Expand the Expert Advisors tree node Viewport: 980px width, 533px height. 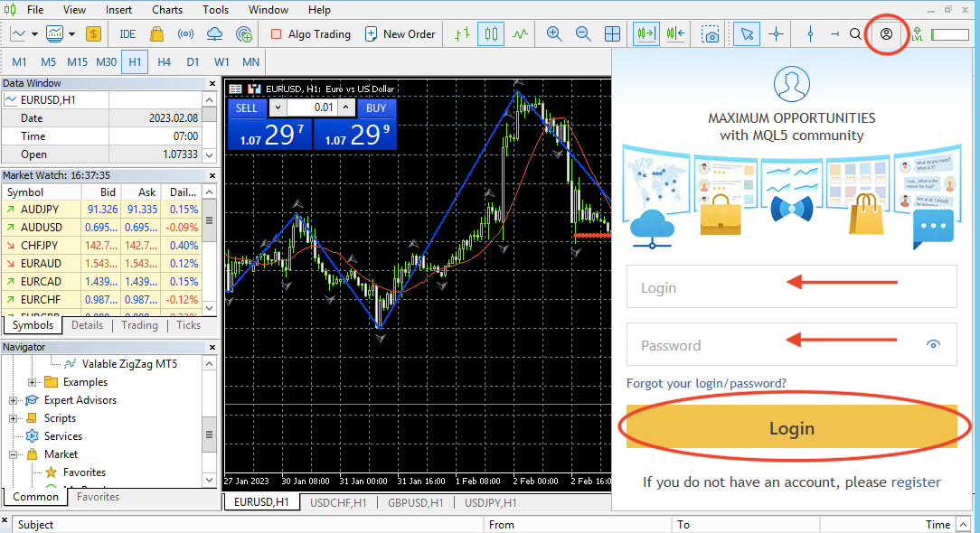pos(13,399)
